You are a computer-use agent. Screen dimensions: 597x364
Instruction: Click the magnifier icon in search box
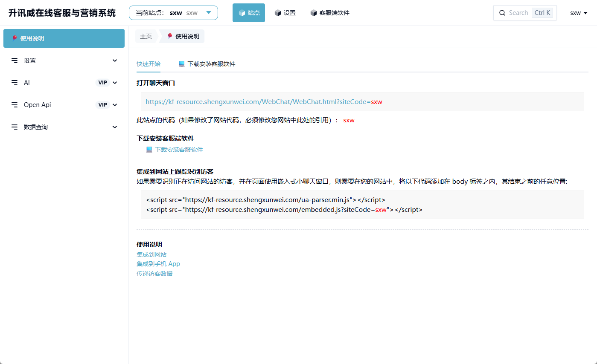(502, 13)
